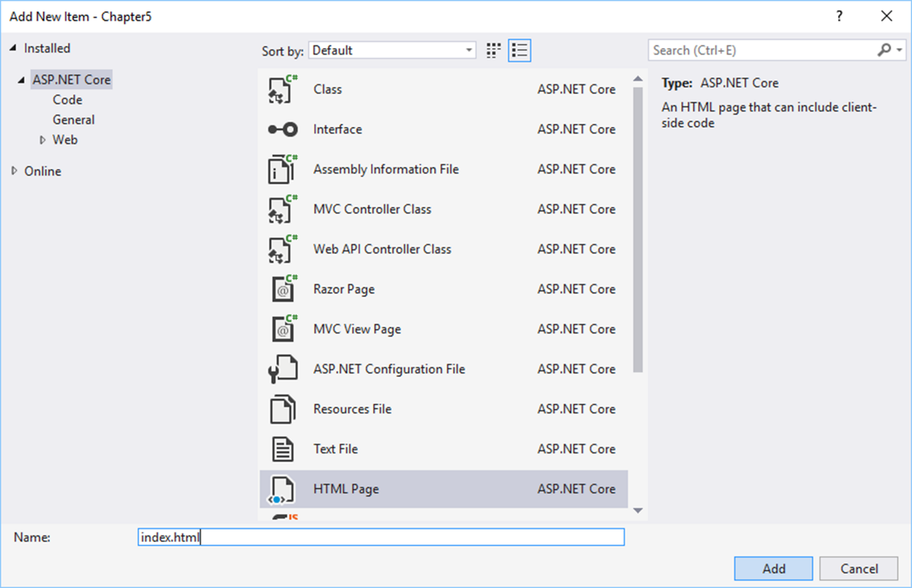This screenshot has width=912, height=588.
Task: Click the Text File icon
Action: click(x=283, y=448)
